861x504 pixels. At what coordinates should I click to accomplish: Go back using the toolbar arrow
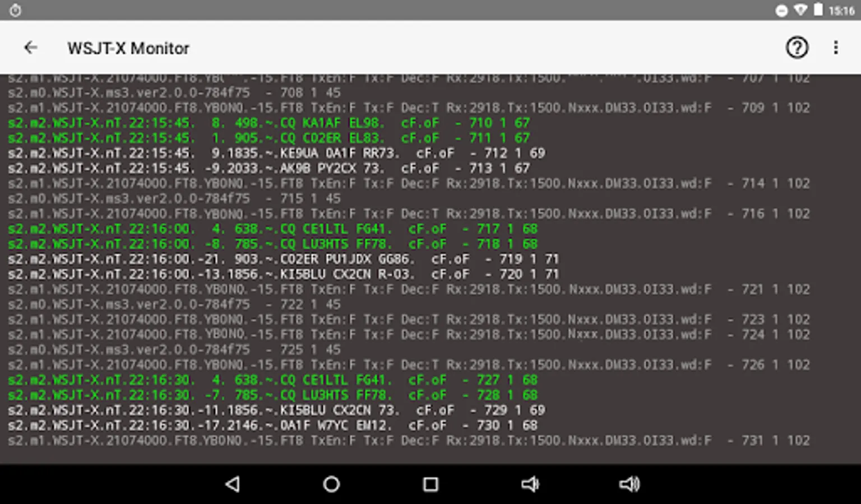click(31, 48)
